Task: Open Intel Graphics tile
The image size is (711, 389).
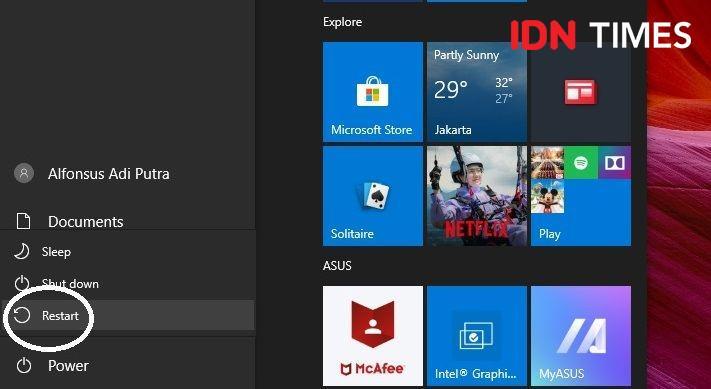Action: pyautogui.click(x=477, y=336)
